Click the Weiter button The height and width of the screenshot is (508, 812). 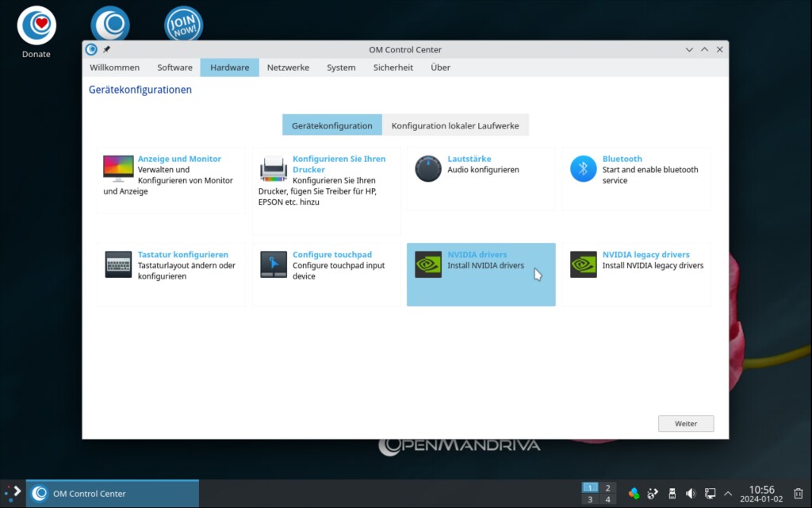point(686,424)
